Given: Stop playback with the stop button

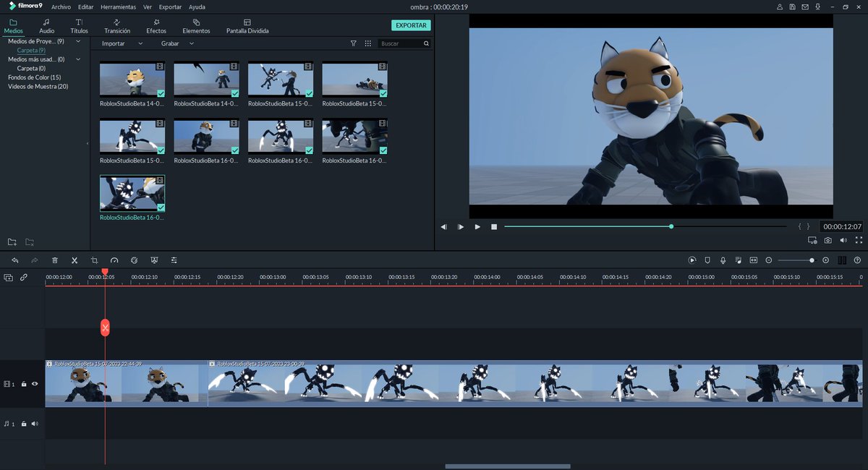Looking at the screenshot, I should pyautogui.click(x=494, y=226).
